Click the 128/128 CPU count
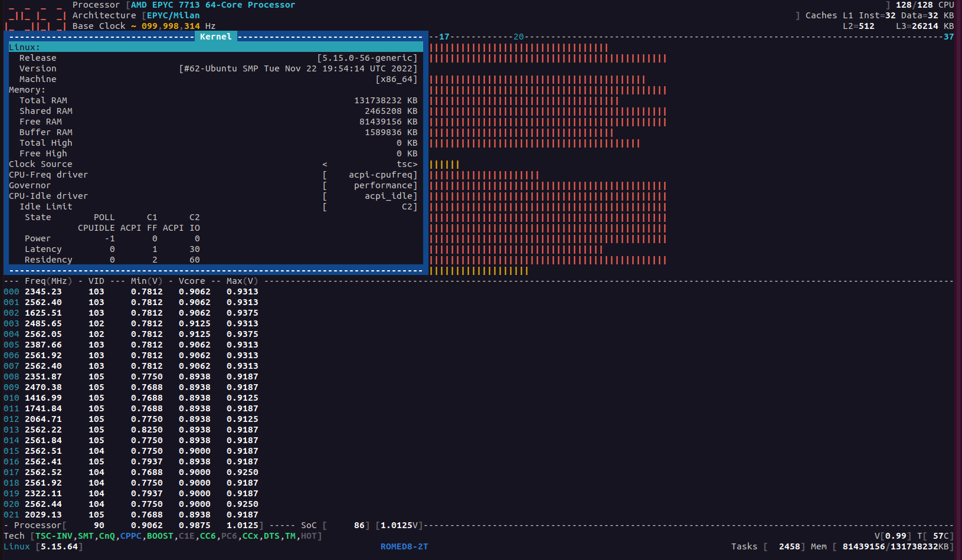This screenshot has width=962, height=560. 925,5
